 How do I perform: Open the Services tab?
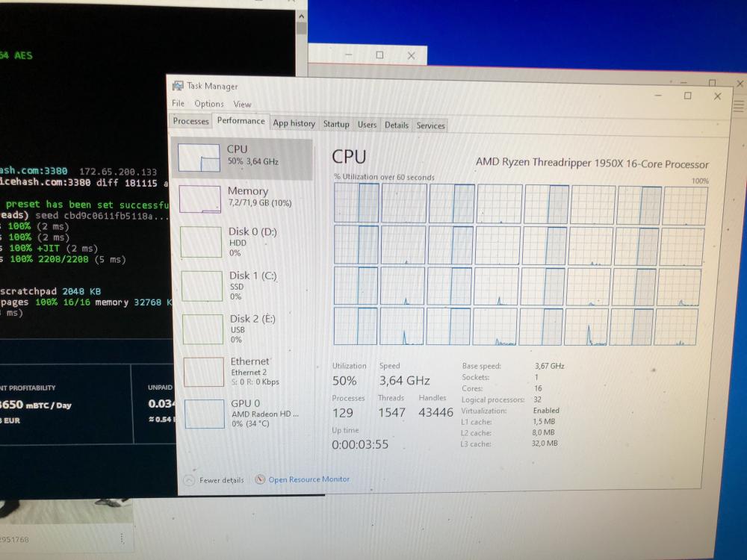coord(431,125)
